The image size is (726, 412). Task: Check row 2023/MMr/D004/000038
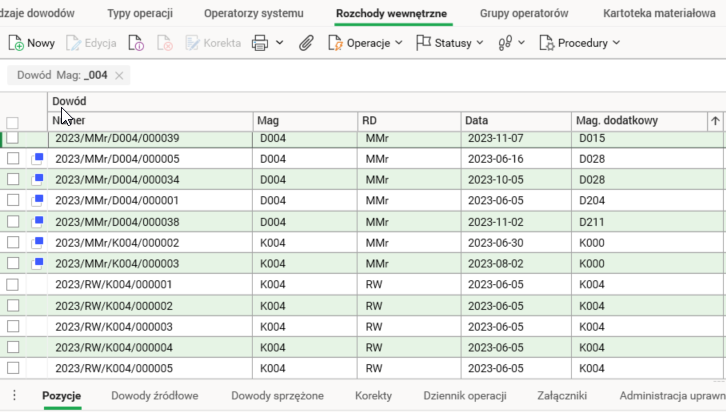(13, 221)
